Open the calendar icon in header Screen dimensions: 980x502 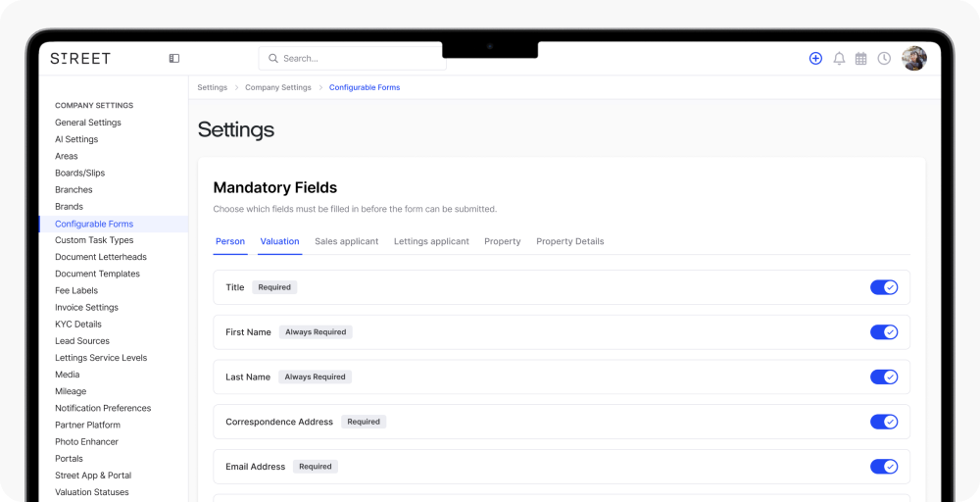[x=860, y=59]
